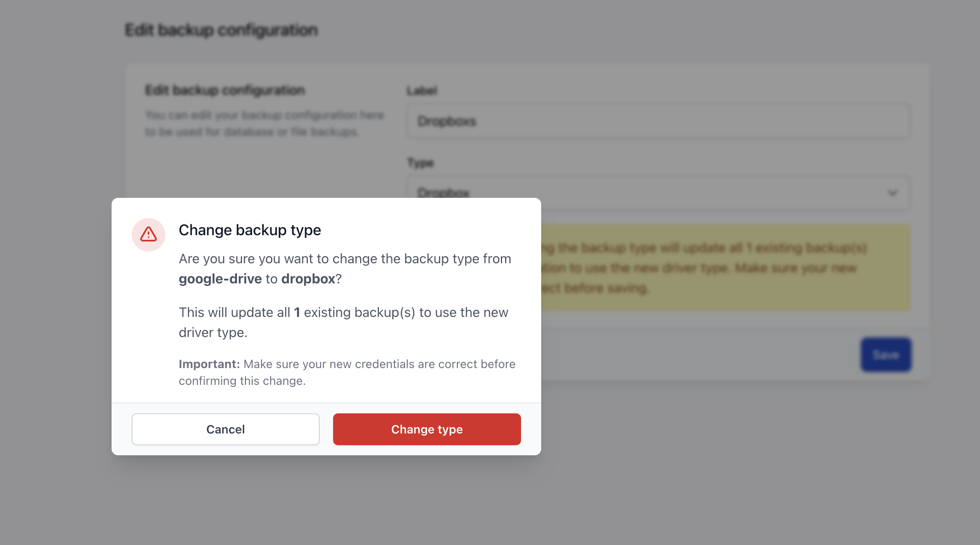Click the existing backups update paragraph
The height and width of the screenshot is (545, 980).
(x=344, y=322)
